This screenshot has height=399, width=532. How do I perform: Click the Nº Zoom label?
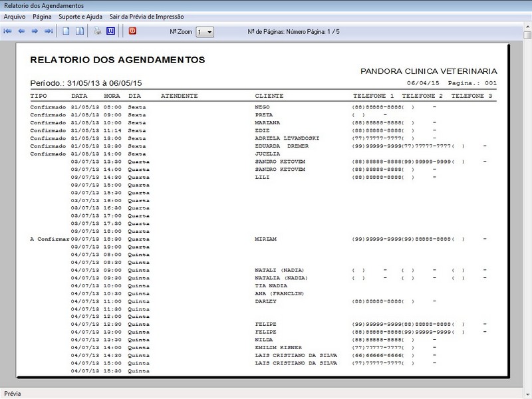tap(181, 31)
